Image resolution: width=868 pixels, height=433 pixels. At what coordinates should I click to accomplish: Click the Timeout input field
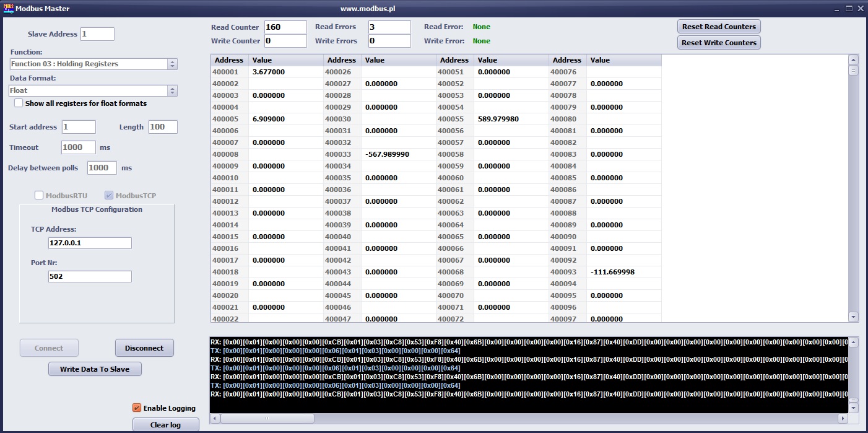(x=79, y=147)
